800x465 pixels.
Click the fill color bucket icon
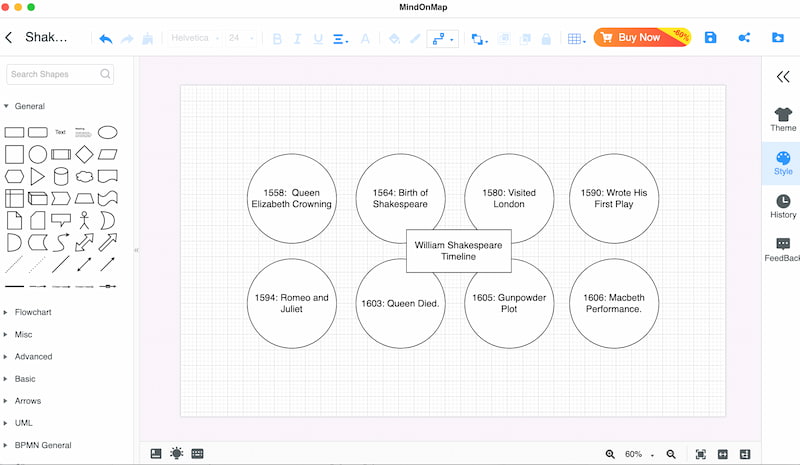pyautogui.click(x=394, y=38)
